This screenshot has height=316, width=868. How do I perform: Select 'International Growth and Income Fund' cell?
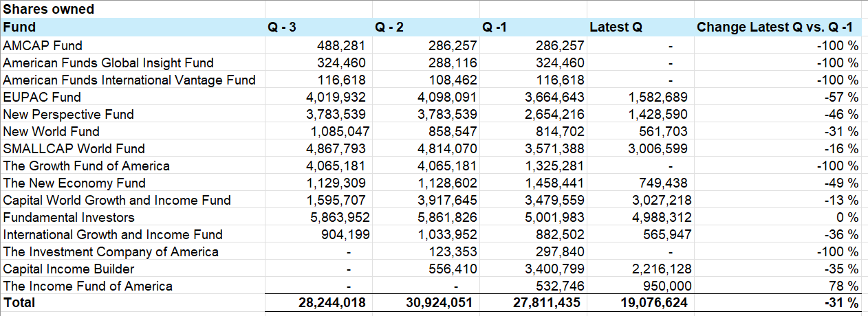point(133,234)
